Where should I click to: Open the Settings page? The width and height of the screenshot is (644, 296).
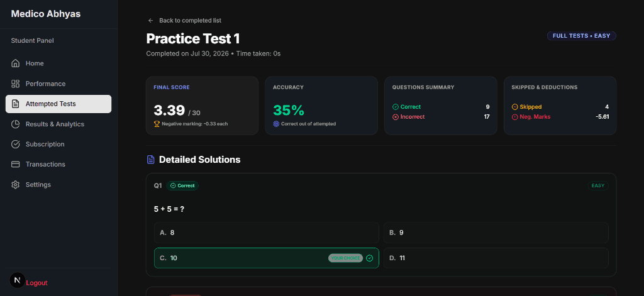coord(58,185)
